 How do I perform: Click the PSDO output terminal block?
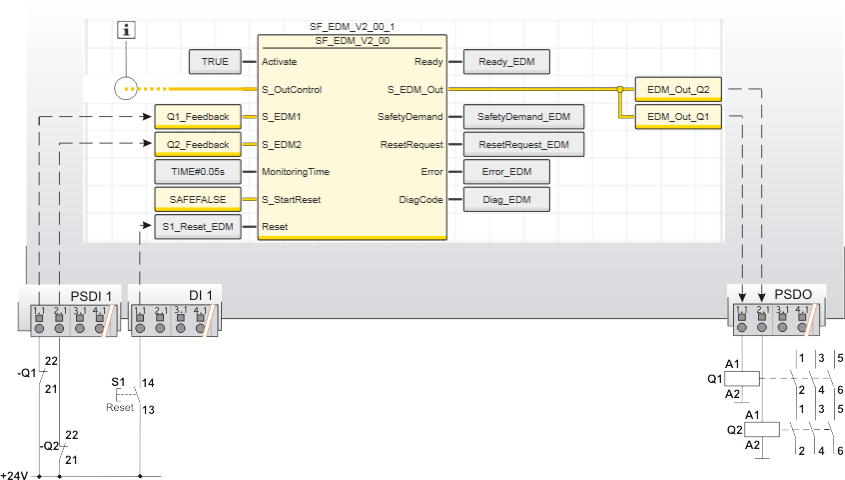tap(776, 311)
